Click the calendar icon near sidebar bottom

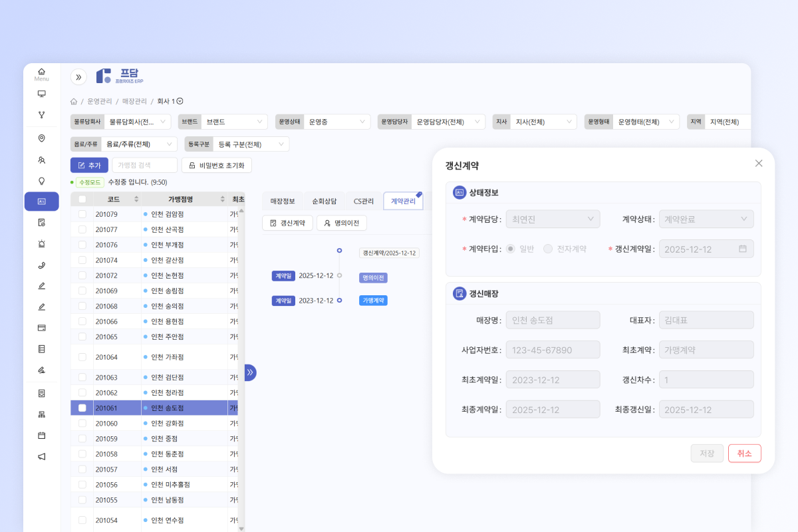pyautogui.click(x=41, y=435)
